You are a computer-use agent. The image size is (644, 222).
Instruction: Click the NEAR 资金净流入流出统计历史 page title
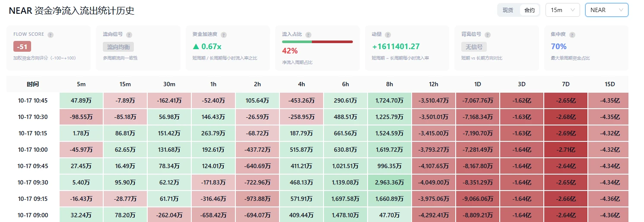[x=72, y=11]
